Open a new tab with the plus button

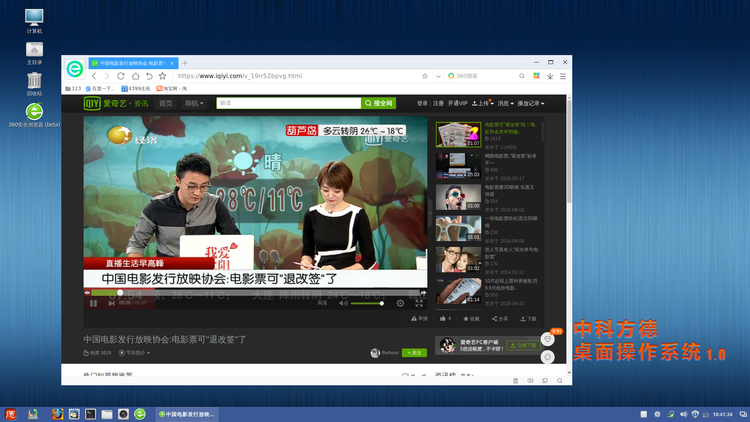click(185, 63)
